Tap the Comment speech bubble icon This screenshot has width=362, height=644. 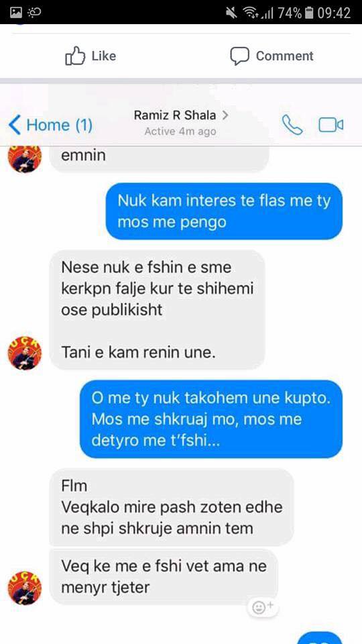pyautogui.click(x=239, y=56)
